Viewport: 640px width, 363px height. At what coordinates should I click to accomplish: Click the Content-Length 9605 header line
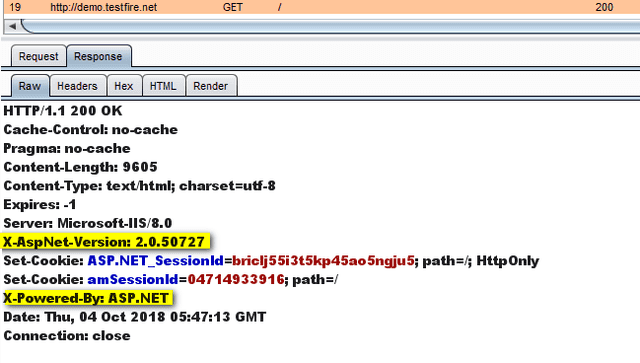[x=80, y=167]
